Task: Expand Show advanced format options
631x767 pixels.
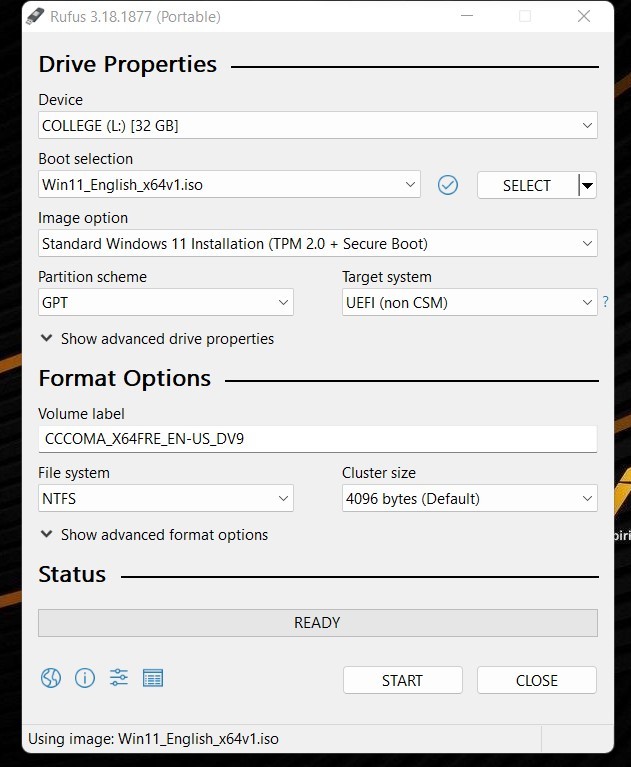Action: [x=154, y=535]
